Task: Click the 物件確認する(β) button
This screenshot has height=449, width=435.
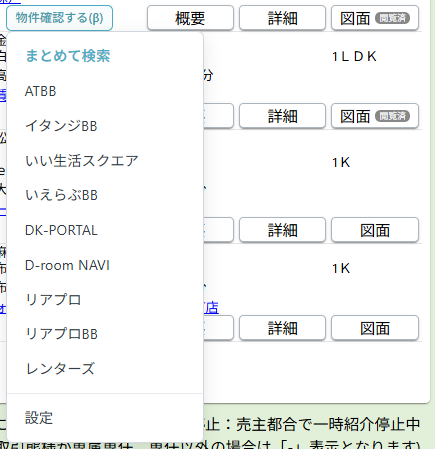Action: tap(59, 18)
